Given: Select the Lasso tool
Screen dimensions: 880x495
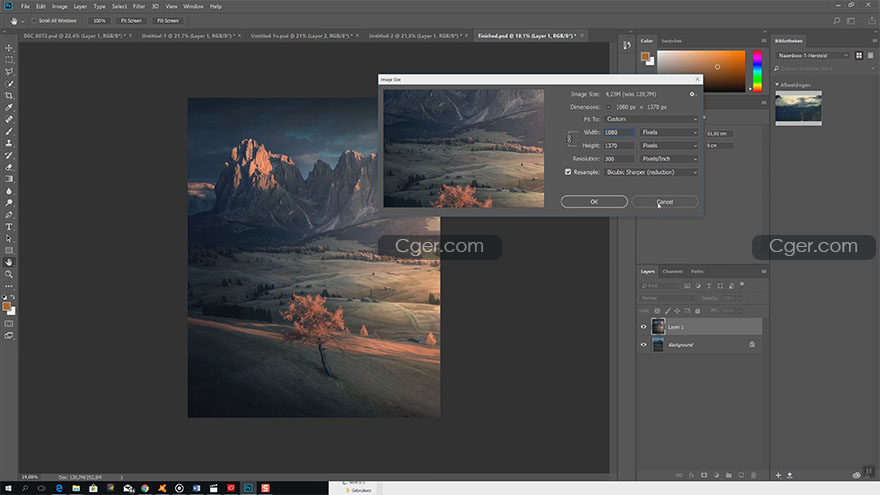Looking at the screenshot, I should pos(9,72).
